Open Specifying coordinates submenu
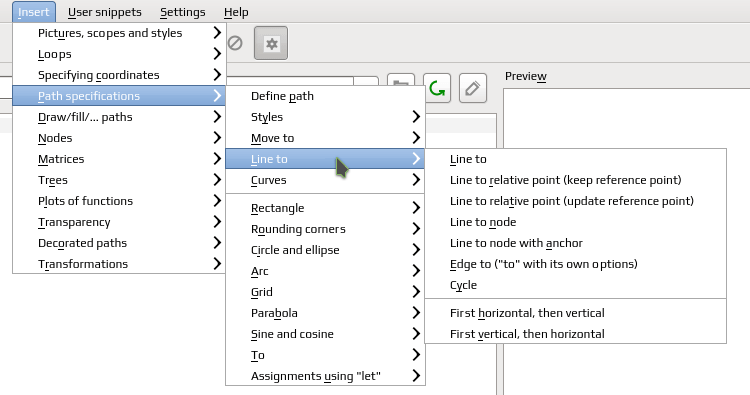The image size is (750, 395). pyautogui.click(x=119, y=75)
